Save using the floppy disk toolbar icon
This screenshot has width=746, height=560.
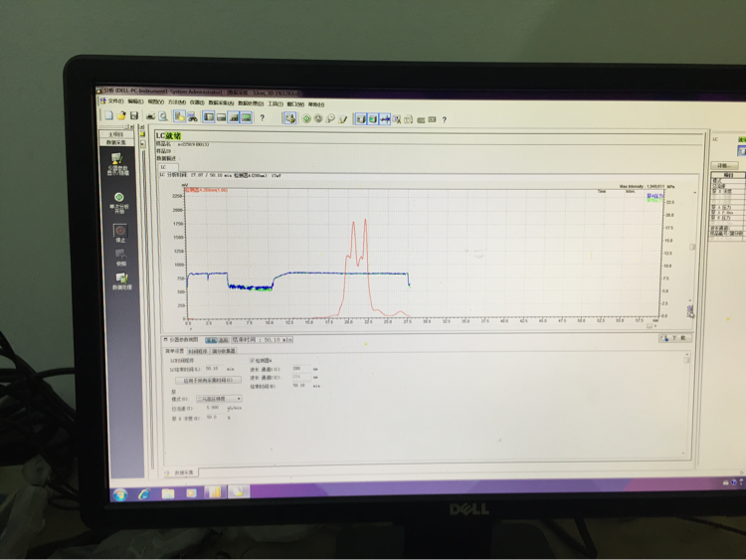coord(134,115)
